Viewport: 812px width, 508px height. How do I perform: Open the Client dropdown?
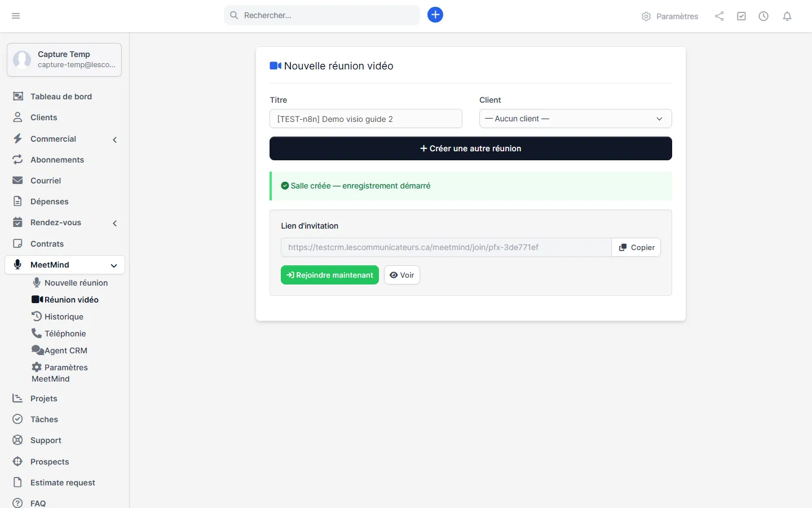(x=575, y=119)
